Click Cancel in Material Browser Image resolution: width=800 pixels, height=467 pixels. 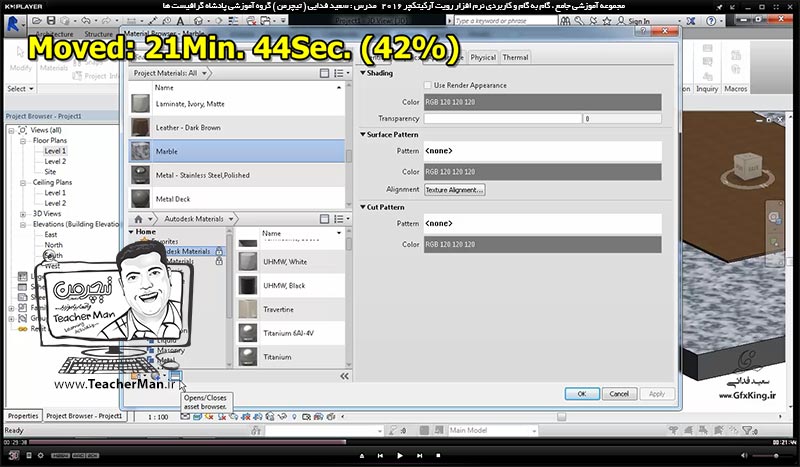619,394
